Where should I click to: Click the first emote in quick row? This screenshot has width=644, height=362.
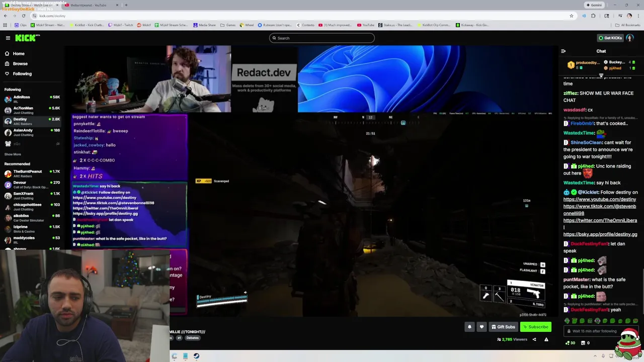coord(567,321)
